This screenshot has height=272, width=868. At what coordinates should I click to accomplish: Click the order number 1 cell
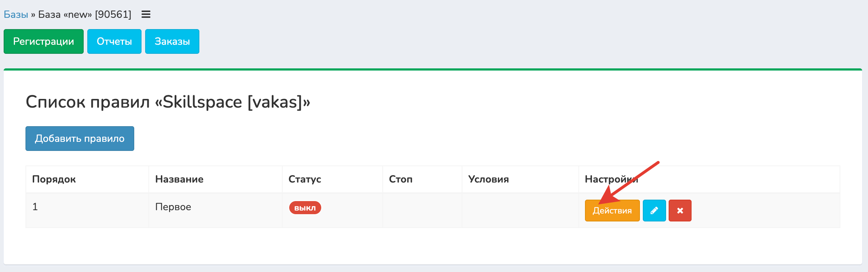pos(35,207)
